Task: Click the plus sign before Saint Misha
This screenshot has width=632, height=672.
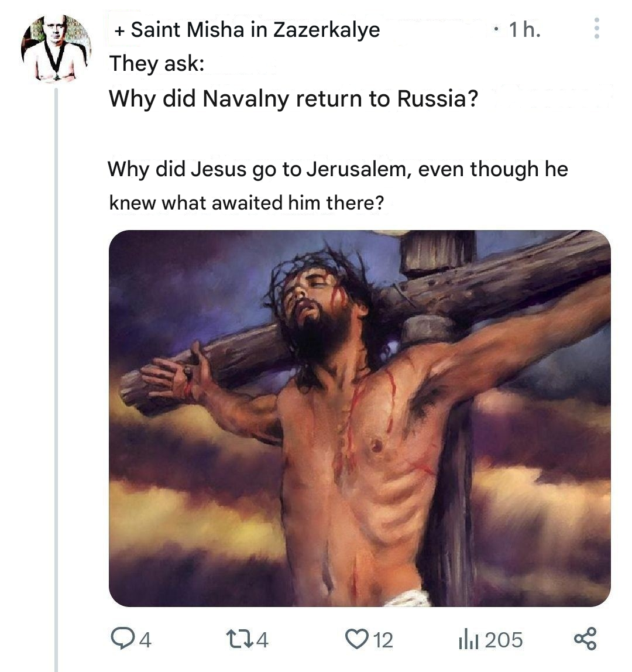Action: (x=119, y=30)
